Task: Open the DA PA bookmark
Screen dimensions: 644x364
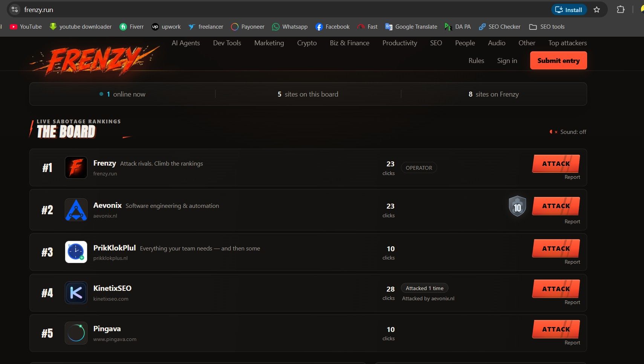Action: point(458,27)
